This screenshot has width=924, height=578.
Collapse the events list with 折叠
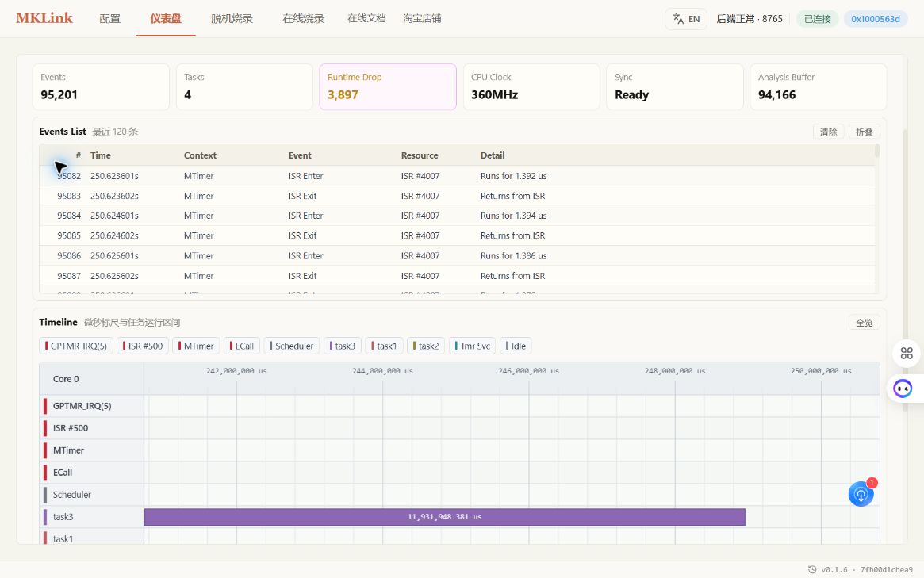(x=865, y=132)
